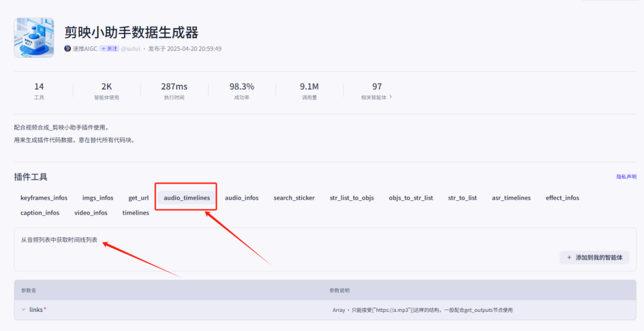The height and width of the screenshot is (331, 644).
Task: Select the effect_infos tool tab
Action: [562, 198]
